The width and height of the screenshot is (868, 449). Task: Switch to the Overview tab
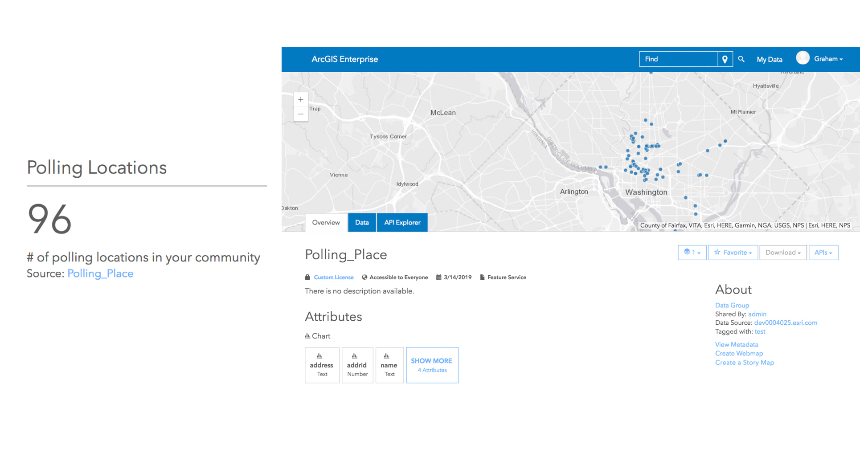tap(326, 222)
